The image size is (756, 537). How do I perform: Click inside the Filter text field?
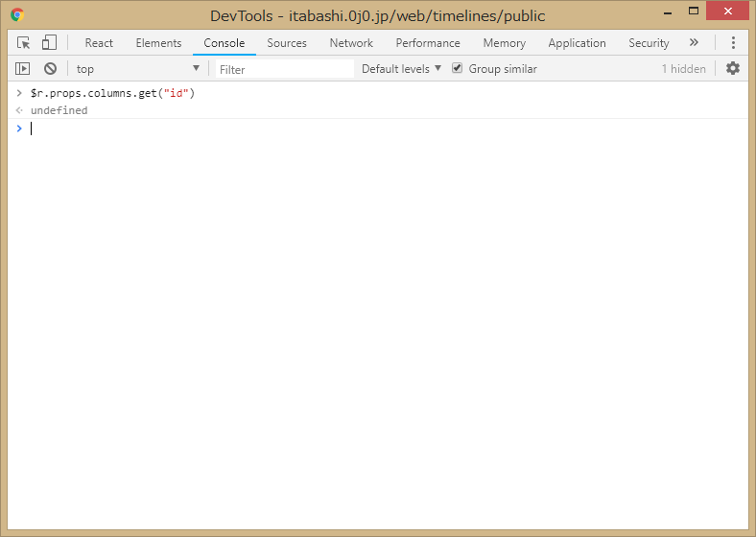coord(283,69)
